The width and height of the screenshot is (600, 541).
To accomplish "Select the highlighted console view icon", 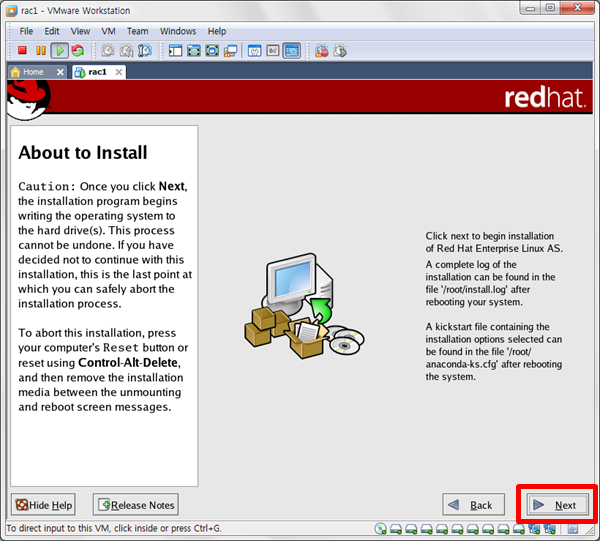I will [x=292, y=51].
